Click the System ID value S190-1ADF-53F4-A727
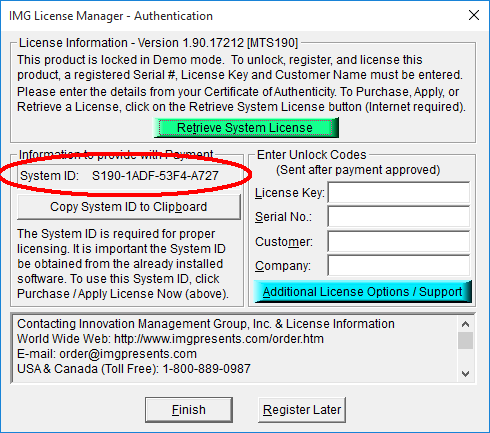The image size is (490, 433). 155,176
